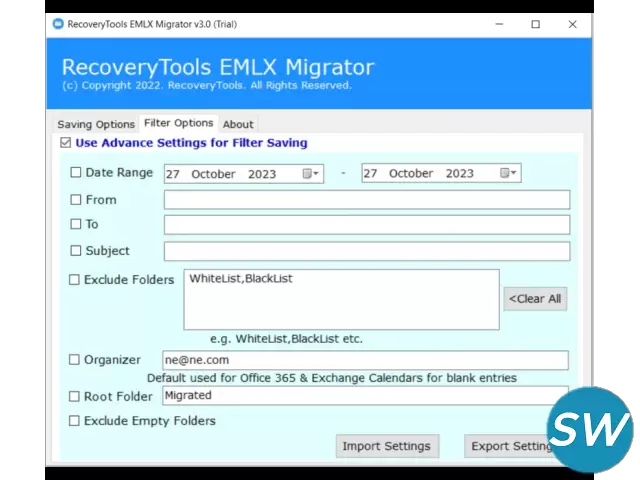Switch to the Saving Options tab
This screenshot has width=640, height=480.
95,124
